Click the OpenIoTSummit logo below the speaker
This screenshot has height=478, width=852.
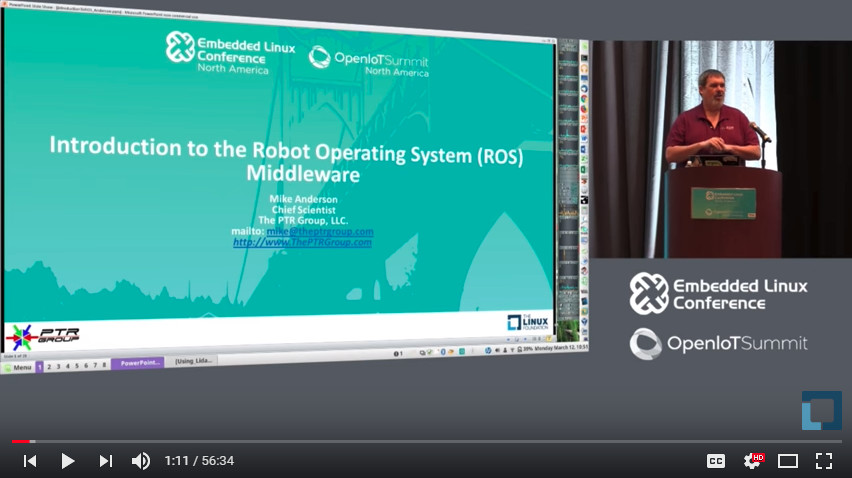tap(718, 343)
